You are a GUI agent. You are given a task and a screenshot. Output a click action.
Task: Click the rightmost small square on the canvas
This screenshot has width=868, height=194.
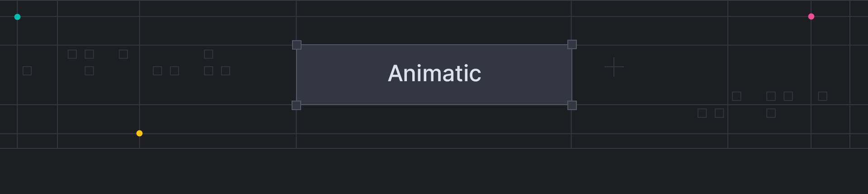822,96
